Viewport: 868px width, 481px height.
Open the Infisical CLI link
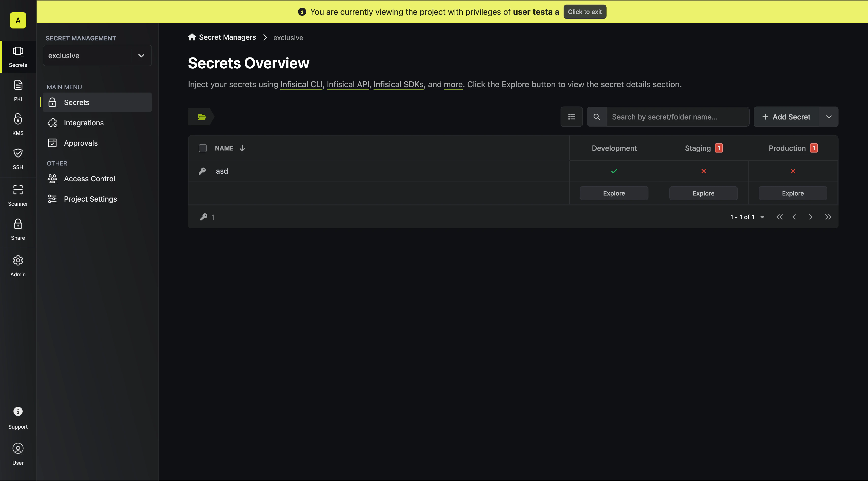tap(301, 85)
